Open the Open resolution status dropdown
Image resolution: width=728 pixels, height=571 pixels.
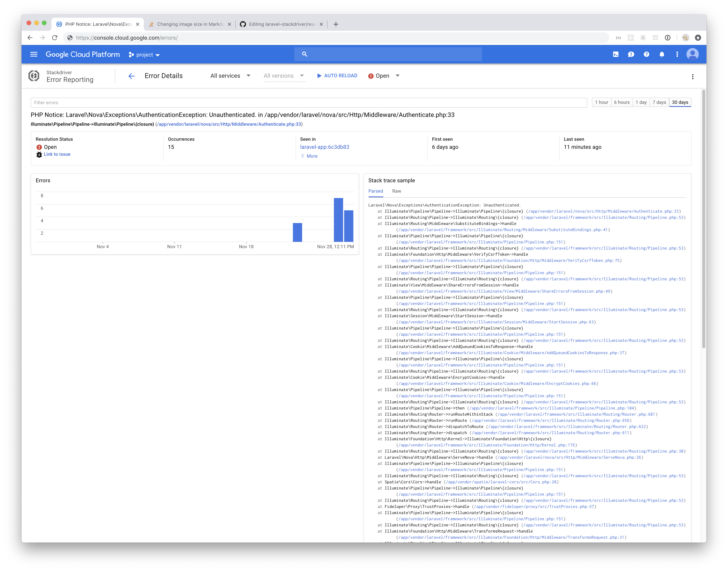384,76
